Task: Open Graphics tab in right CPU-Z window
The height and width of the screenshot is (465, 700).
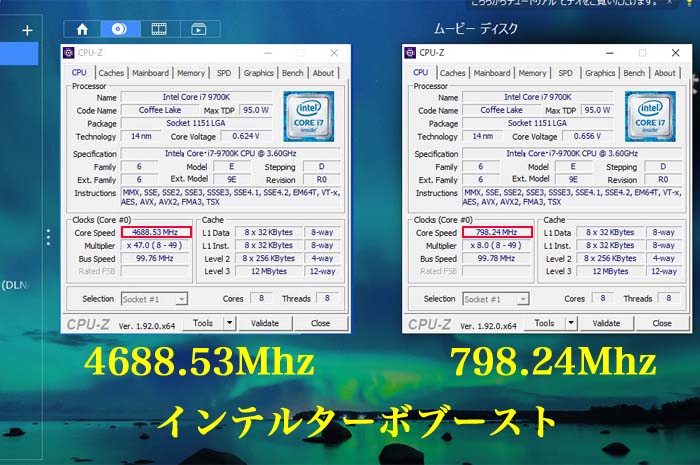Action: 600,73
